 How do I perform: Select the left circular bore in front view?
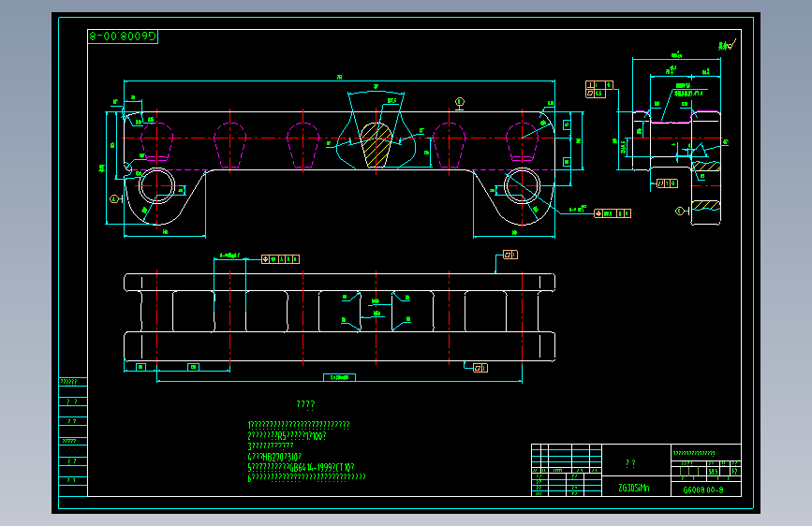pyautogui.click(x=157, y=185)
